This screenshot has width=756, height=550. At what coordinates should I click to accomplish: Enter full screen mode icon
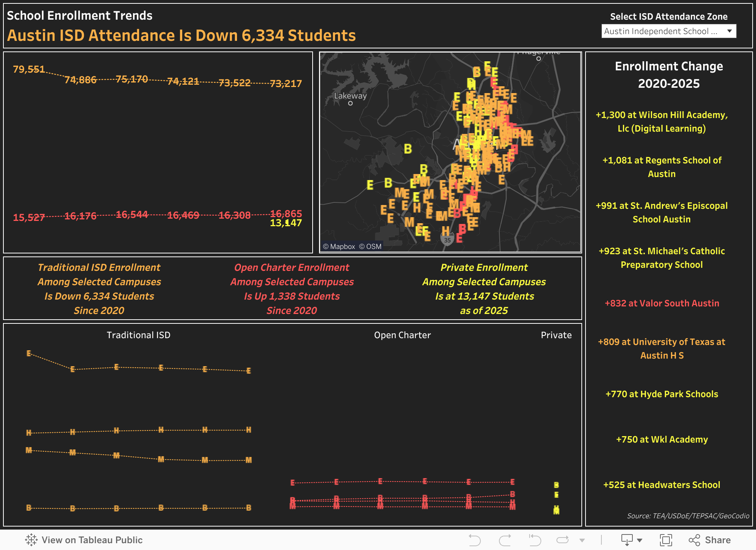[666, 540]
